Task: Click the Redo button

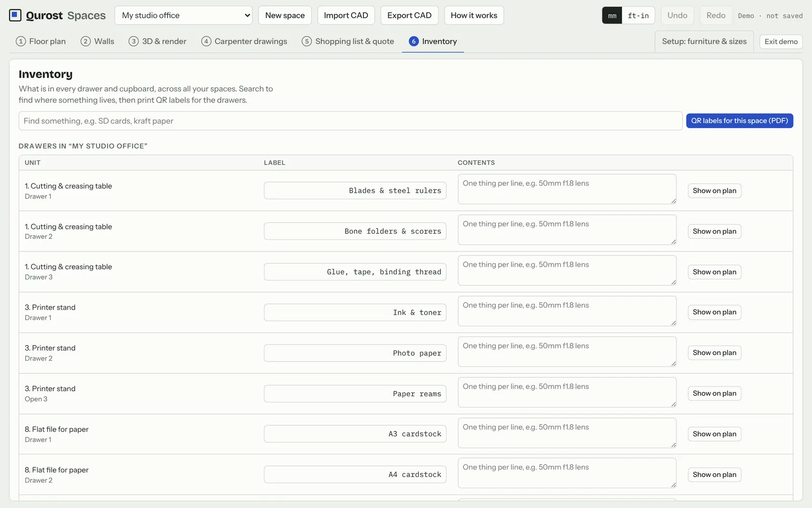Action: click(716, 15)
